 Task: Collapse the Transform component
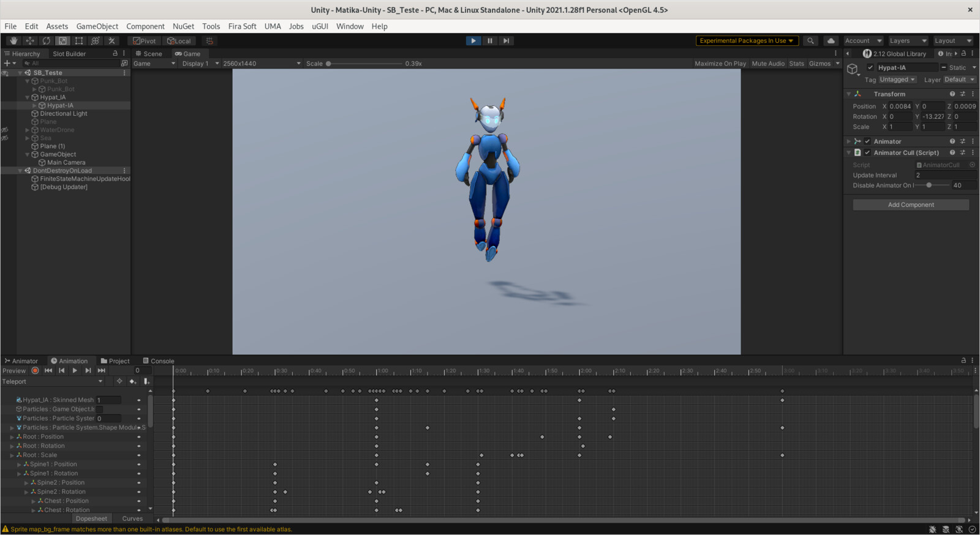pos(849,94)
